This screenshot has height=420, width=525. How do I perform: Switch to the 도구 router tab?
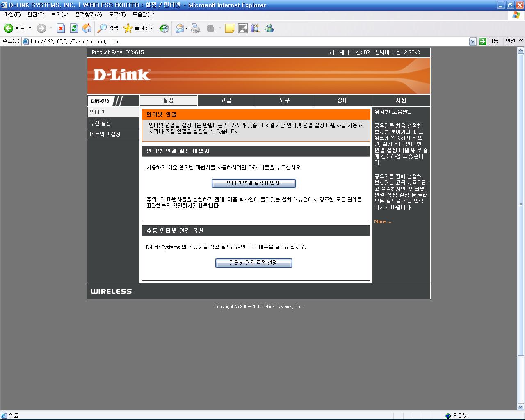click(x=285, y=100)
